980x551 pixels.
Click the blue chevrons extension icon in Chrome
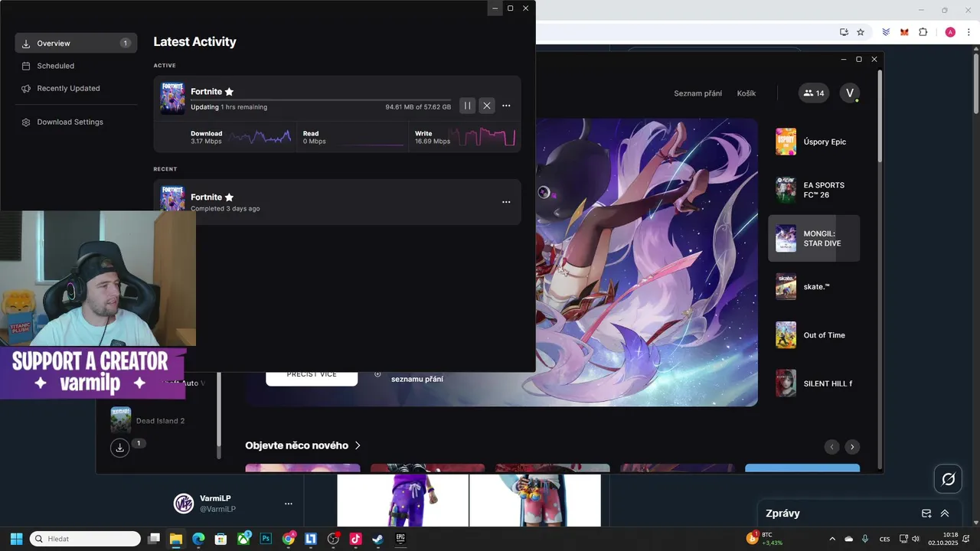pos(886,32)
